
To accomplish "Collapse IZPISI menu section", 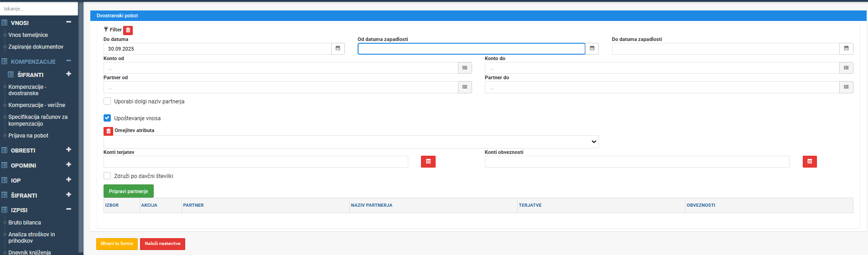I will (69, 209).
